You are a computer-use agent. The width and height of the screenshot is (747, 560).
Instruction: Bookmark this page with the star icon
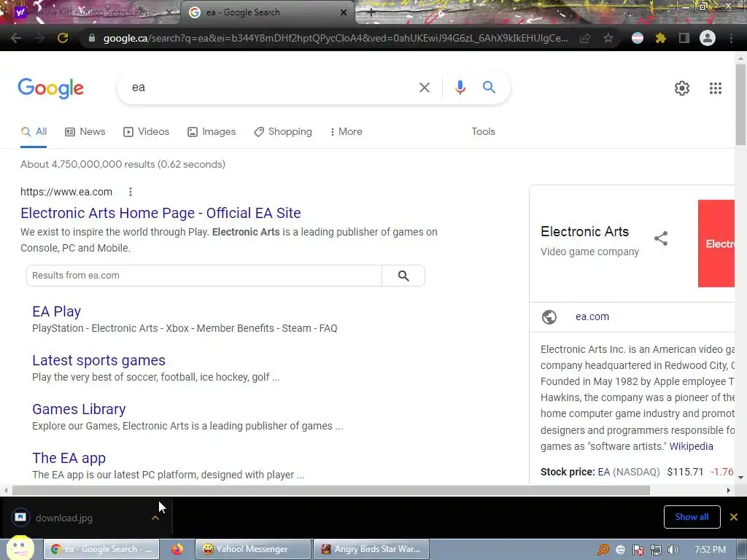[x=608, y=38]
